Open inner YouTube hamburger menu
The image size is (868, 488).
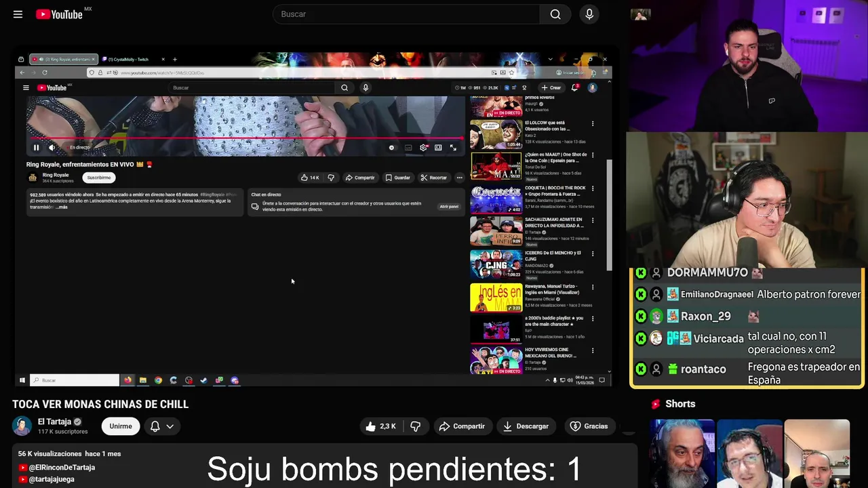[26, 87]
